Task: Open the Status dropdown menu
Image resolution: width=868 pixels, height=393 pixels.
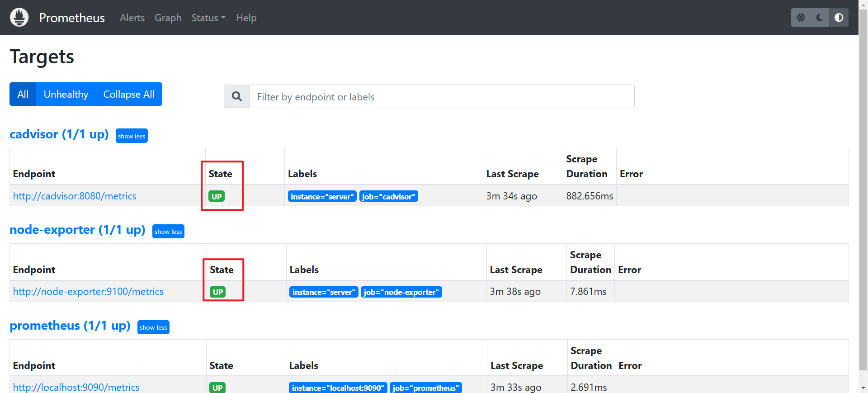Action: coord(208,18)
